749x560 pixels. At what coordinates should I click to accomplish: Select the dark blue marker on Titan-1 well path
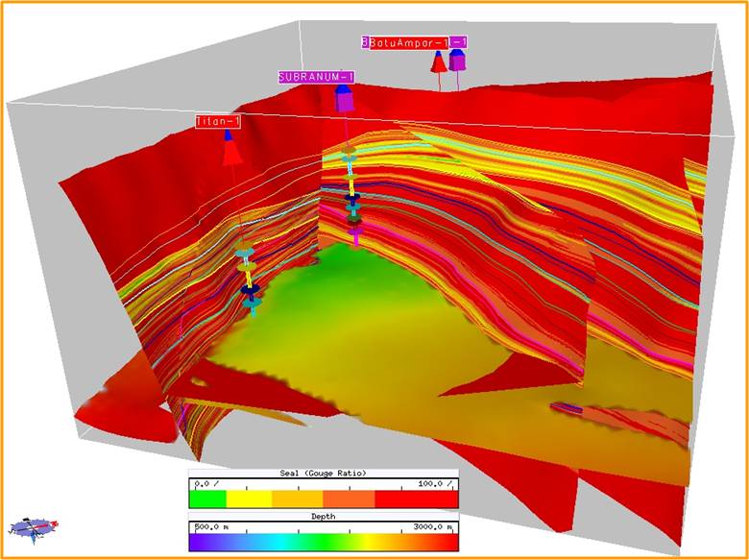tap(250, 288)
